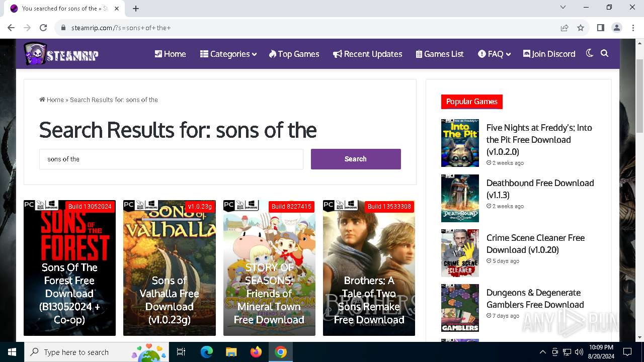Click the 'sons of the' search field
The width and height of the screenshot is (644, 362).
coord(171,159)
